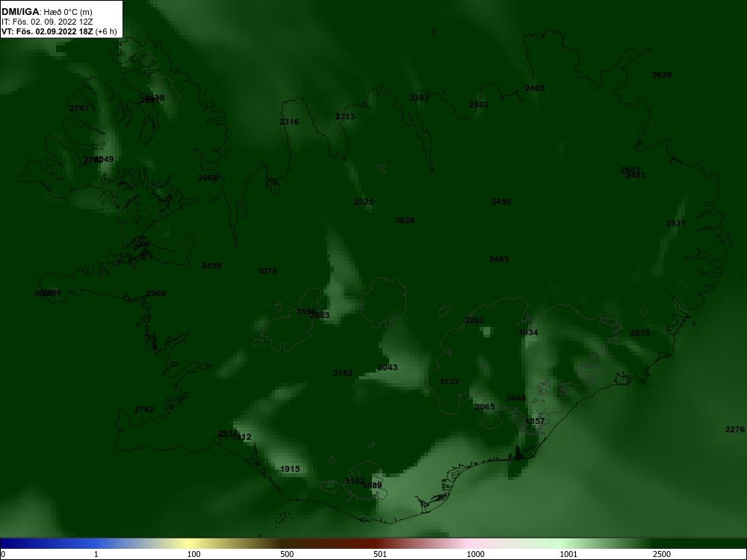The width and height of the screenshot is (747, 560).
Task: Click the 2483 height value
Action: [x=499, y=260]
